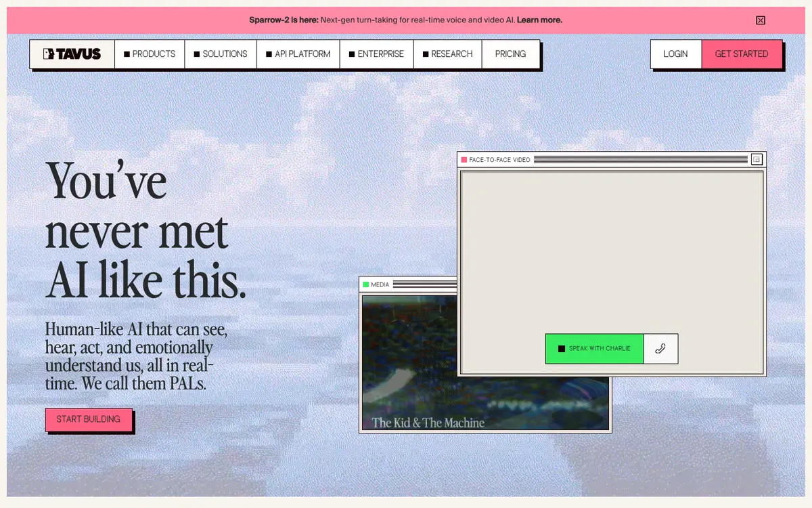Dismiss the Sparrow-2 announcement banner

tap(761, 20)
